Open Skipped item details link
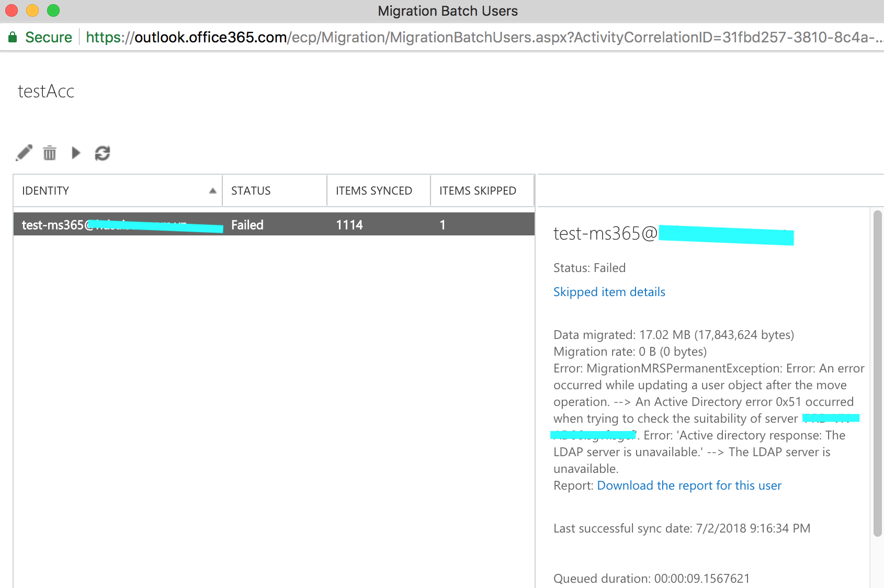 (609, 292)
